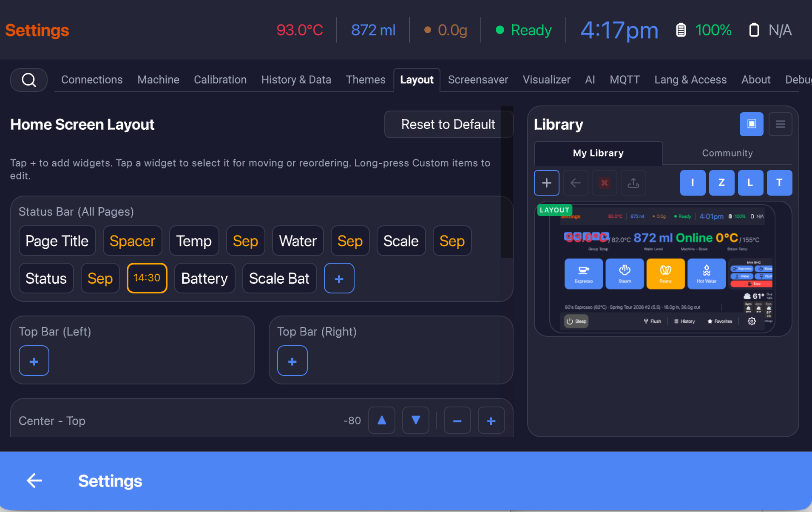Click the scale battery icon in header
The width and height of the screenshot is (812, 512).
click(754, 30)
